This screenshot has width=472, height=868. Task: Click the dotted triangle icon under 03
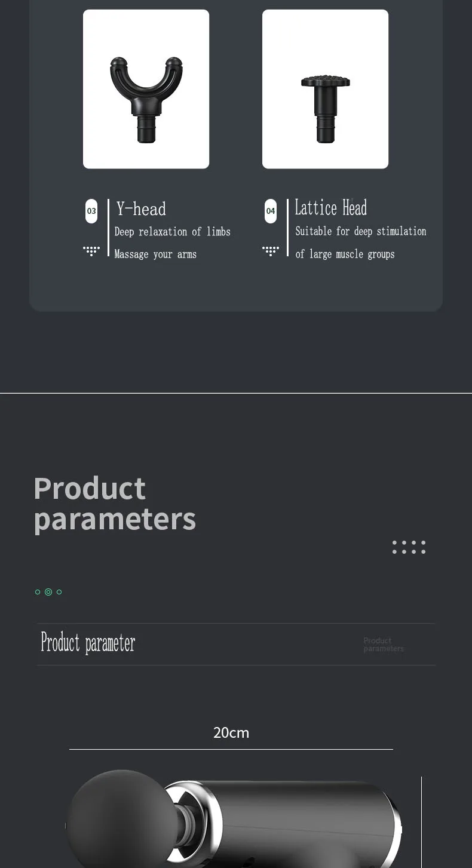91,251
